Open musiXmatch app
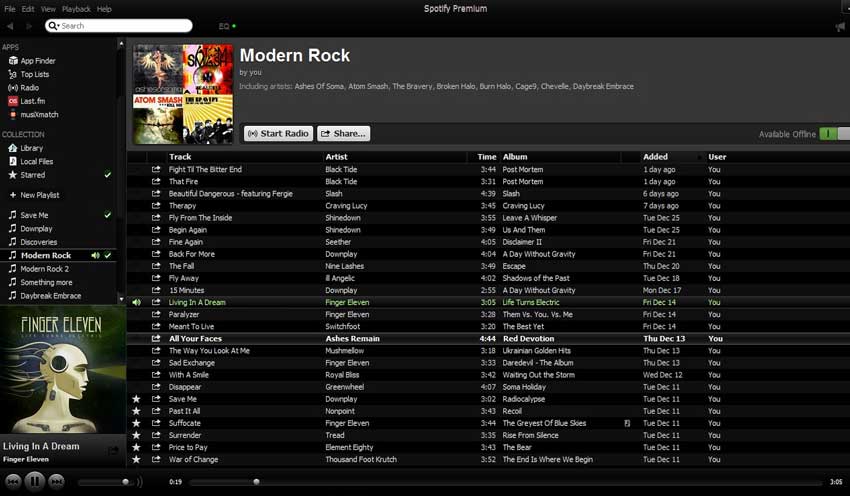Viewport: 850px width, 496px height. (x=34, y=114)
